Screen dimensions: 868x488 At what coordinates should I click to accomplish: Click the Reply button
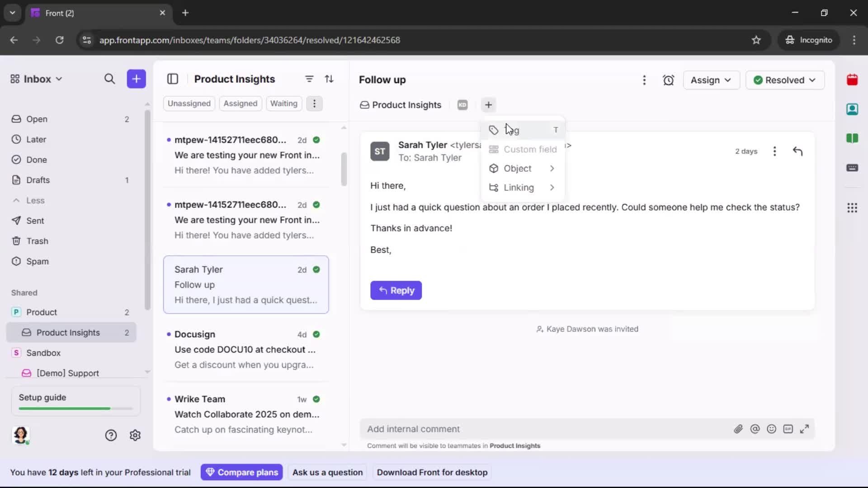coord(396,291)
